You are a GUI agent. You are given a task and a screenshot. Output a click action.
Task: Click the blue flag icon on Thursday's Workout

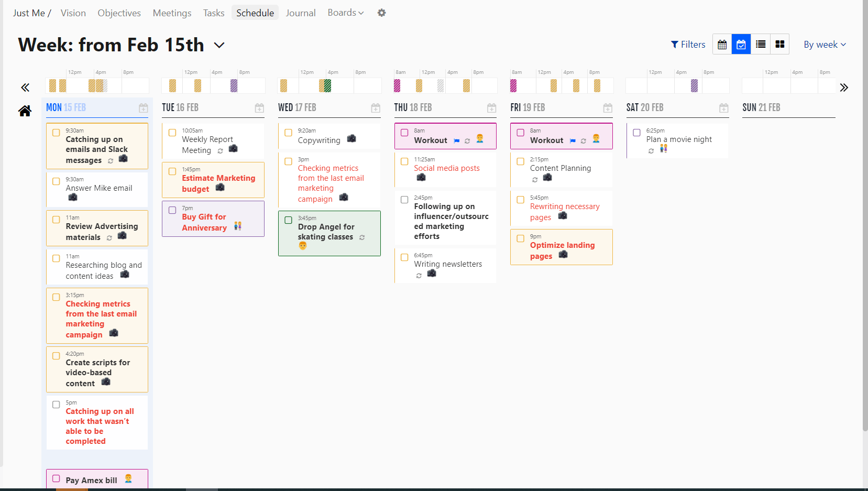[x=456, y=140]
